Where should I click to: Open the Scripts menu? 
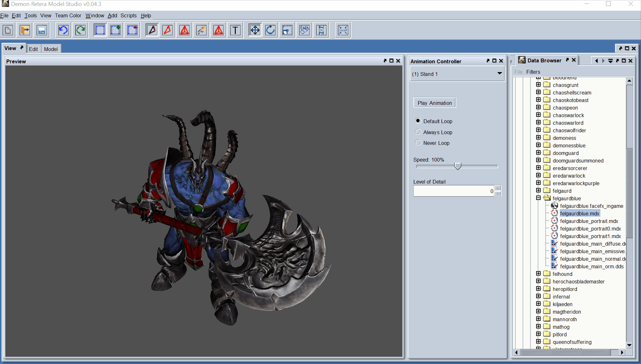pos(128,15)
